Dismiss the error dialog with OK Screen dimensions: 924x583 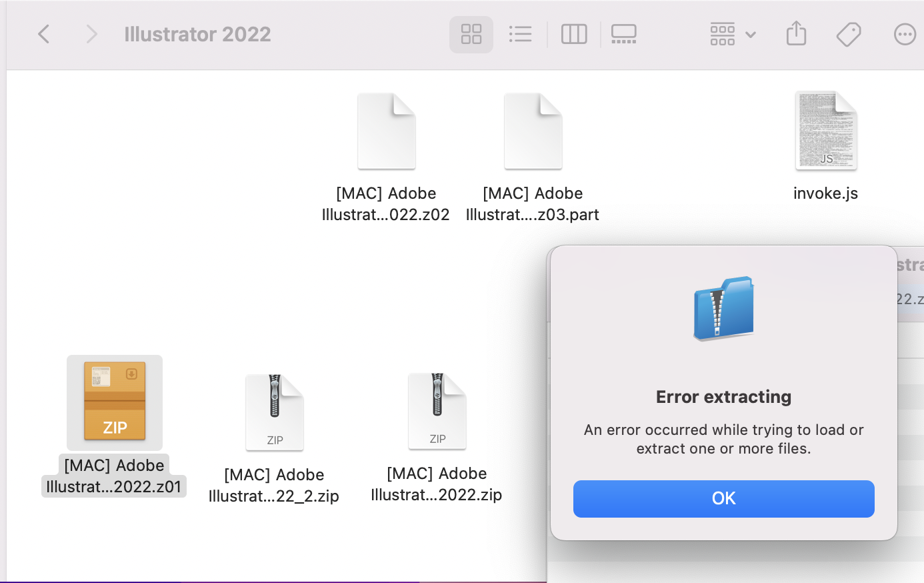pos(724,499)
